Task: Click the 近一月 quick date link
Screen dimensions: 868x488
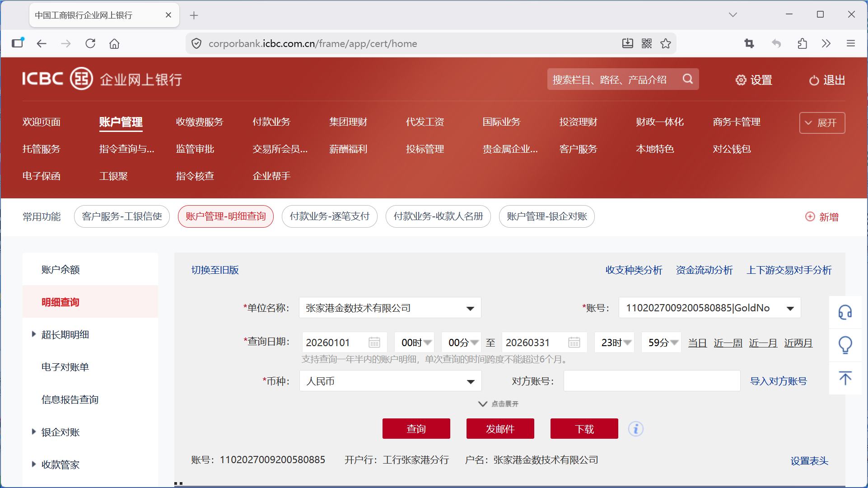Action: point(763,343)
